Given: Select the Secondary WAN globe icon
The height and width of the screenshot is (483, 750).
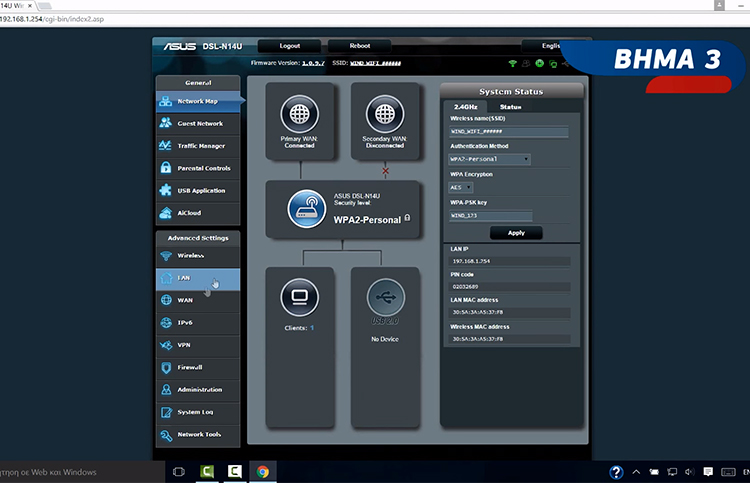Looking at the screenshot, I should (385, 114).
